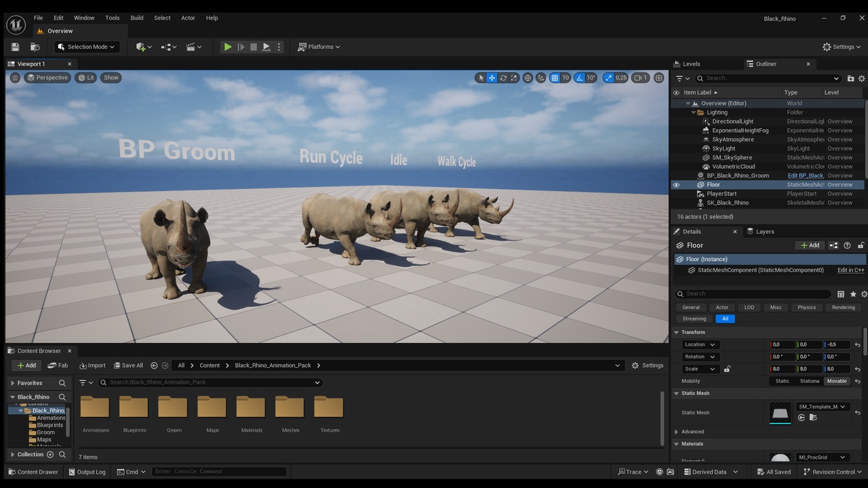Select DirectionalLight in the Outliner
The image size is (868, 488).
(732, 121)
